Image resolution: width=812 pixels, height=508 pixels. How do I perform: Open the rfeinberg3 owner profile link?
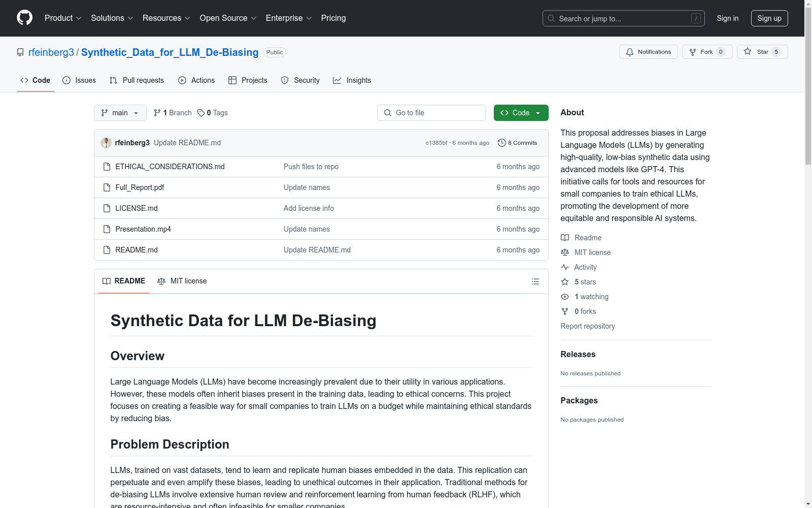click(x=51, y=52)
